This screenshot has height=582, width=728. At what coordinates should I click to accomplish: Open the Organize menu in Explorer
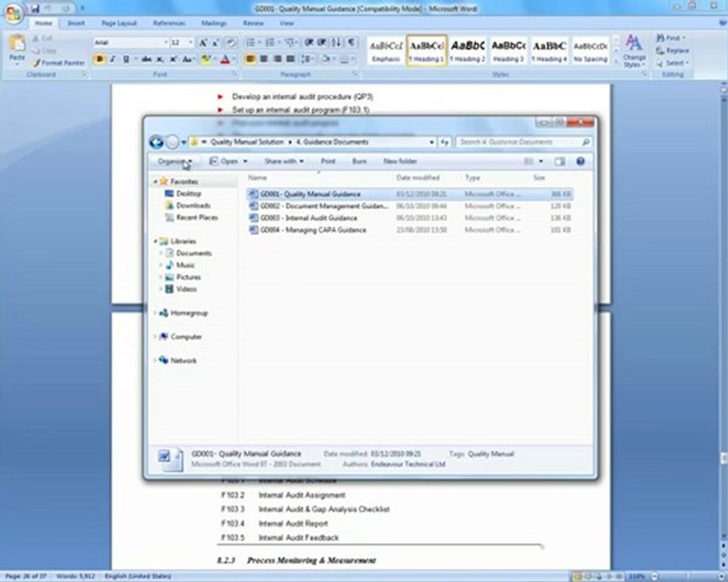coord(175,161)
